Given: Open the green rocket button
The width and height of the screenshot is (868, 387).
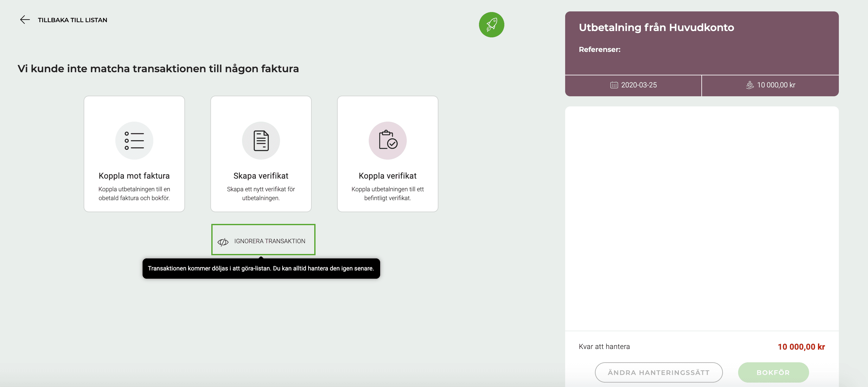Looking at the screenshot, I should (x=491, y=25).
